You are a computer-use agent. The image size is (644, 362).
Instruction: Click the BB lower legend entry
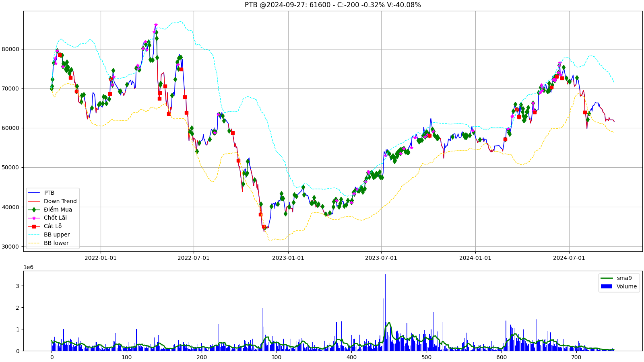pos(49,243)
